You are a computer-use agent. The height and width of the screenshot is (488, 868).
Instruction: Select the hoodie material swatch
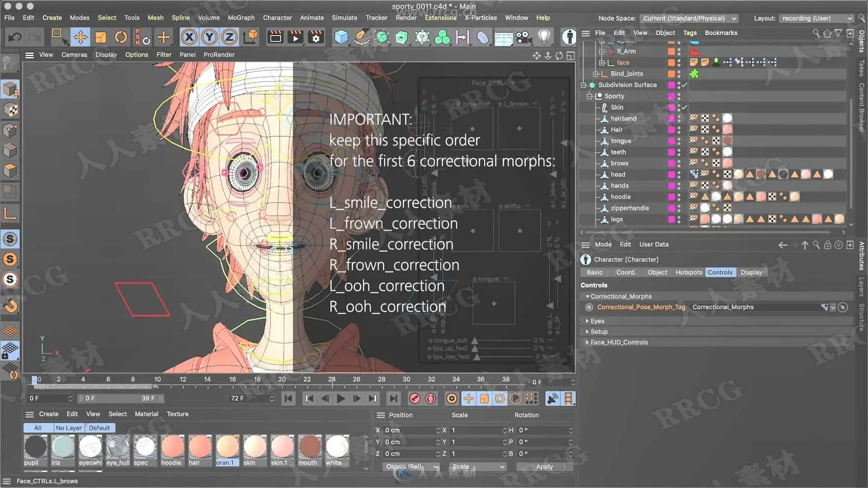pyautogui.click(x=172, y=447)
